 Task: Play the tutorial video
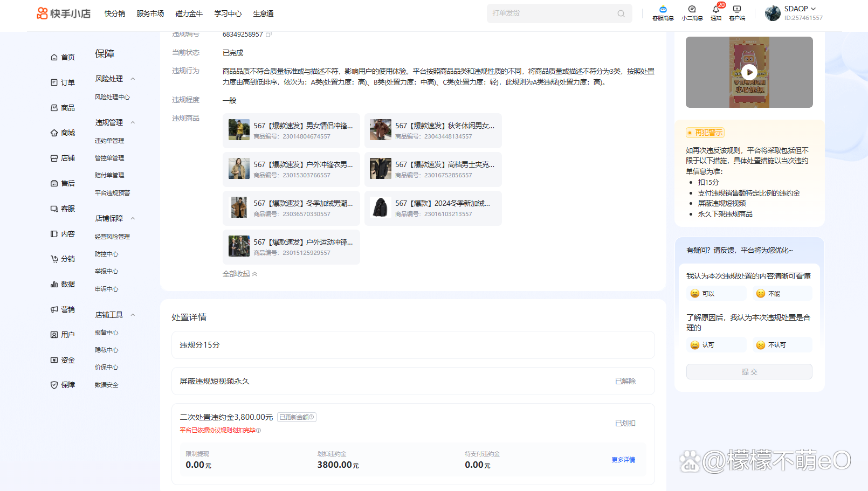click(x=749, y=72)
